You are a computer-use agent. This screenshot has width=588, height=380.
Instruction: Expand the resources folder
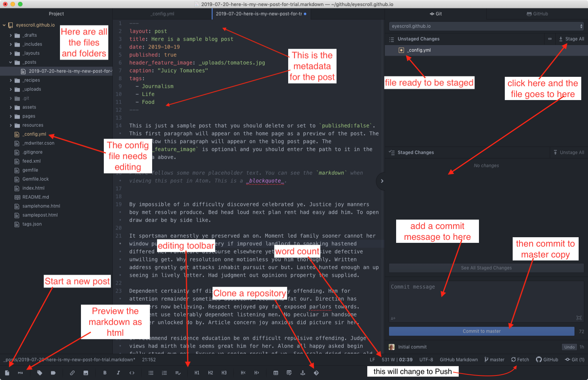coord(11,125)
